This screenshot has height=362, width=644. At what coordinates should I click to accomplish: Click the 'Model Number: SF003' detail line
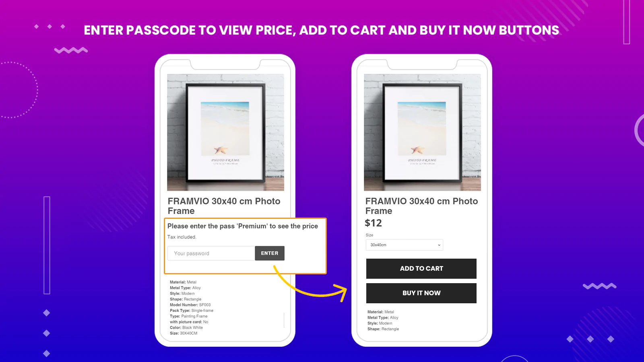click(x=190, y=305)
